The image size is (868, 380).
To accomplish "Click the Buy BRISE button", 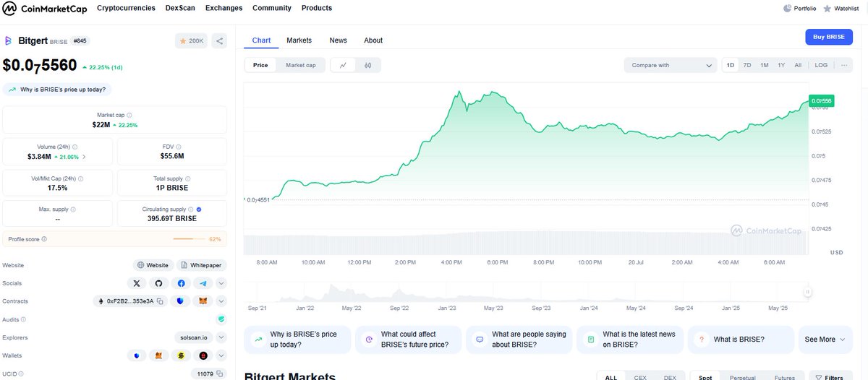I will click(829, 37).
